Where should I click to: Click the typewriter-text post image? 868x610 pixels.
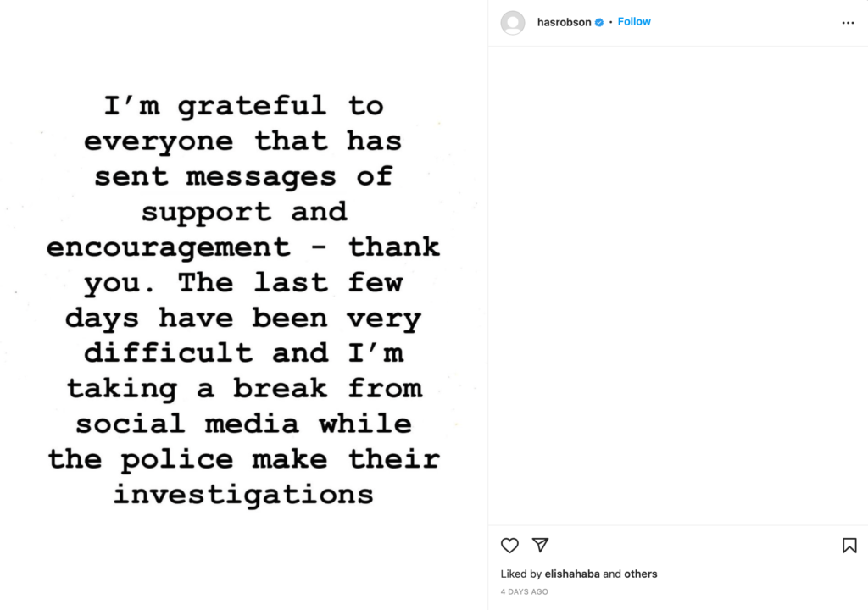pos(243,305)
